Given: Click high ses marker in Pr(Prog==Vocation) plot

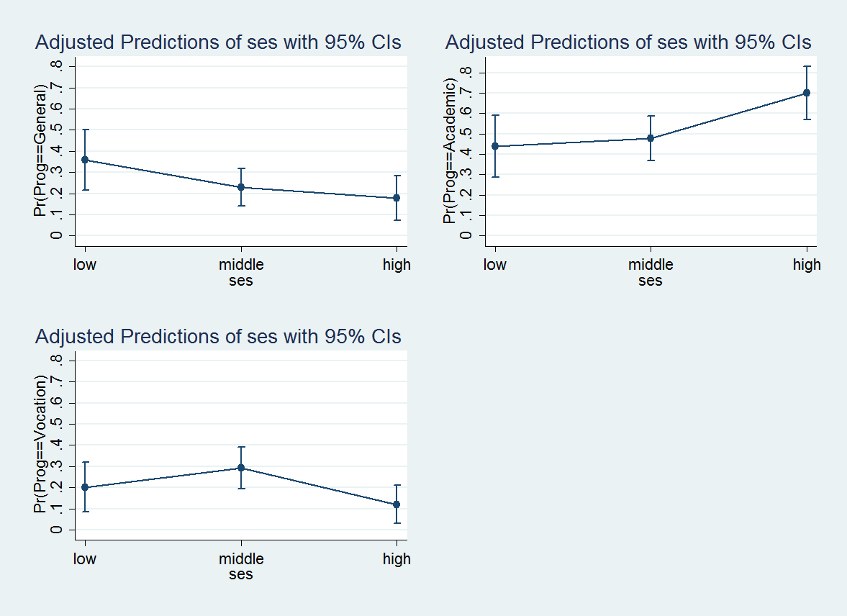Looking at the screenshot, I should click(x=397, y=504).
